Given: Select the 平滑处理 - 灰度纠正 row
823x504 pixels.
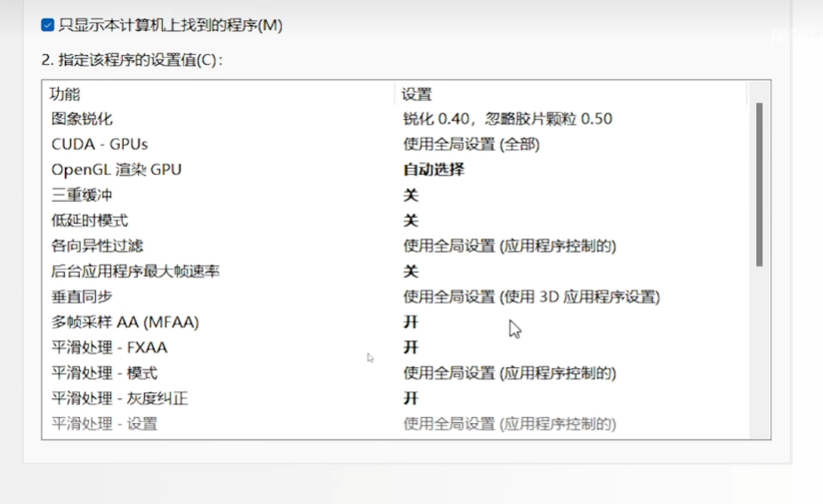Looking at the screenshot, I should (120, 398).
